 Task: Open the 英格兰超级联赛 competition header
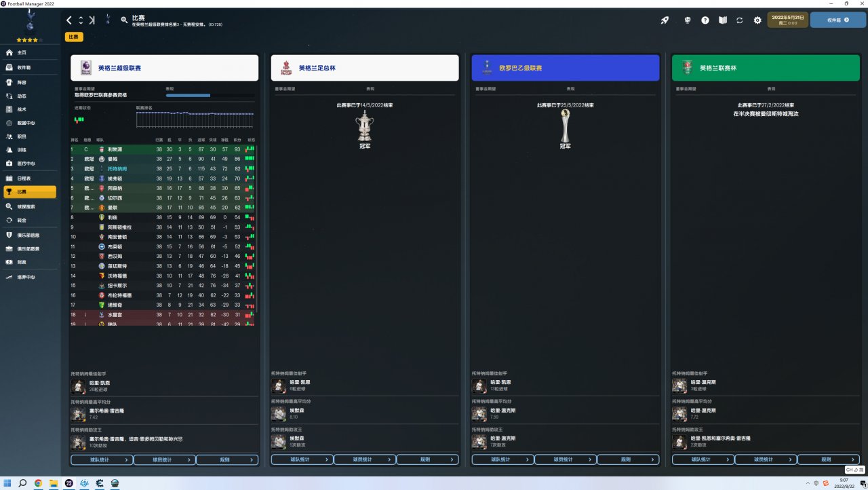(x=164, y=68)
